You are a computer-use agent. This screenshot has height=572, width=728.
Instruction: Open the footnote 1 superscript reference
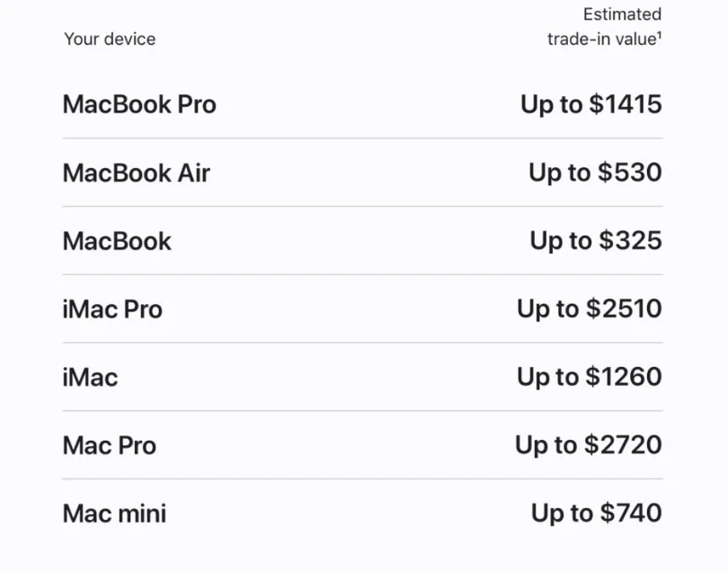coord(660,35)
